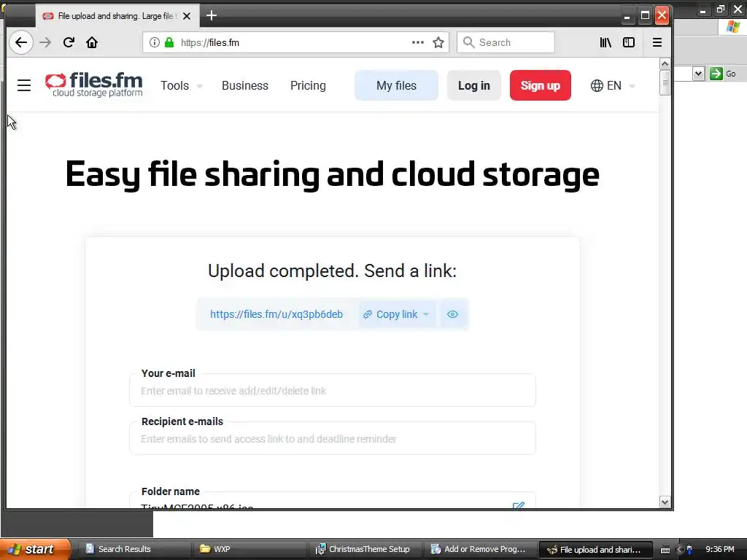747x560 pixels.
Task: Click the Your e-mail input field
Action: (x=333, y=391)
